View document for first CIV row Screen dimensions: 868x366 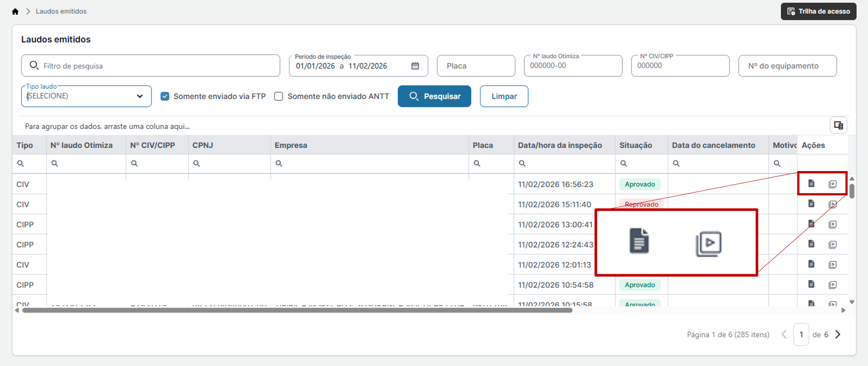click(811, 184)
